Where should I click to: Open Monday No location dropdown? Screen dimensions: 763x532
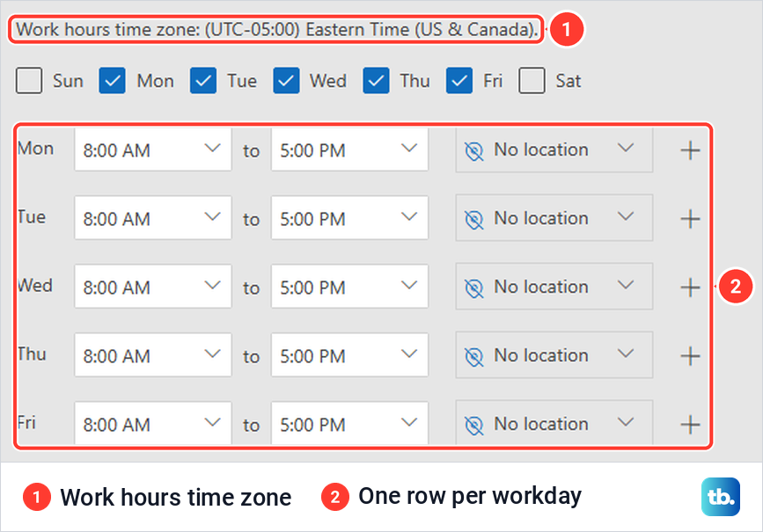(x=554, y=149)
